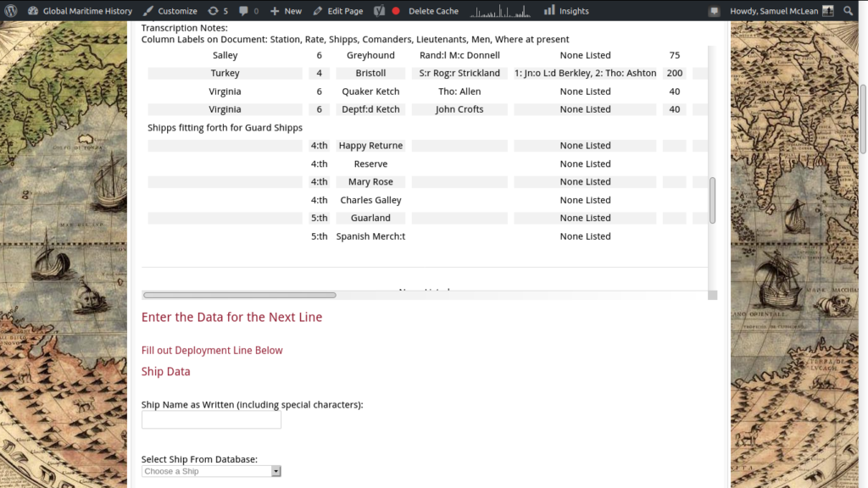Click into Ship Name as Written field

coord(211,419)
